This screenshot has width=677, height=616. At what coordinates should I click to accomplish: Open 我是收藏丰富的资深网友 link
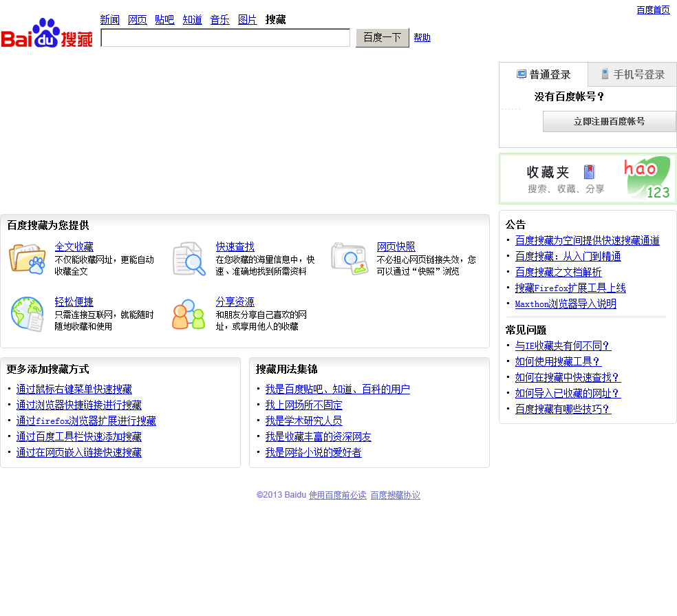(x=319, y=437)
